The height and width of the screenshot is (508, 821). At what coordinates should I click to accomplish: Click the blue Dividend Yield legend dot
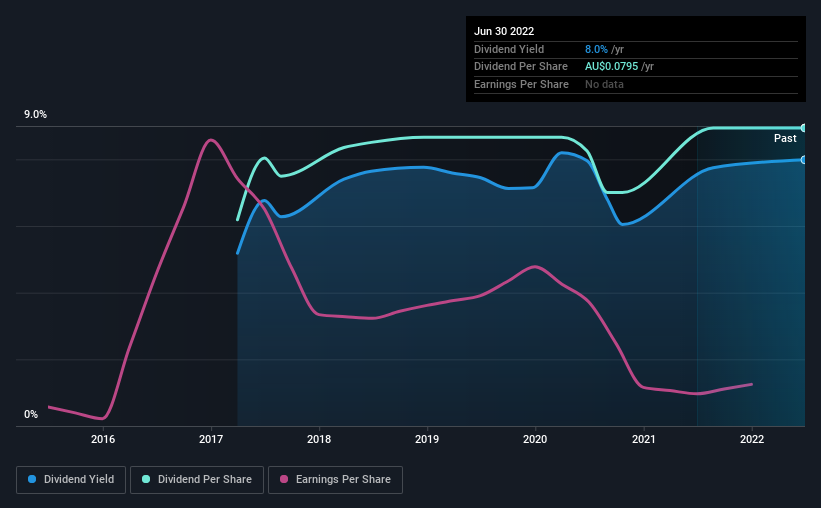coord(32,479)
